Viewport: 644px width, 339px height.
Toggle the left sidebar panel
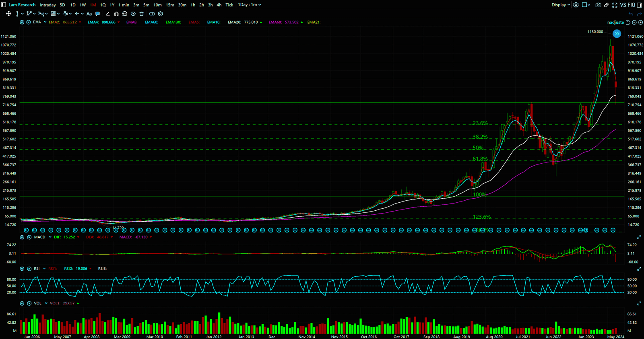coord(4,5)
